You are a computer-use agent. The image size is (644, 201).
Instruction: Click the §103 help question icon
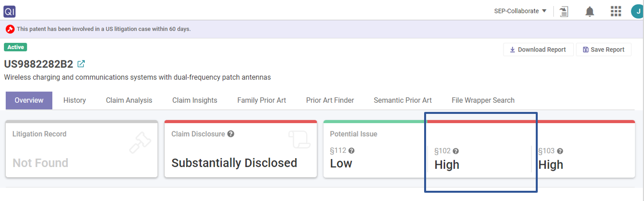tap(560, 151)
